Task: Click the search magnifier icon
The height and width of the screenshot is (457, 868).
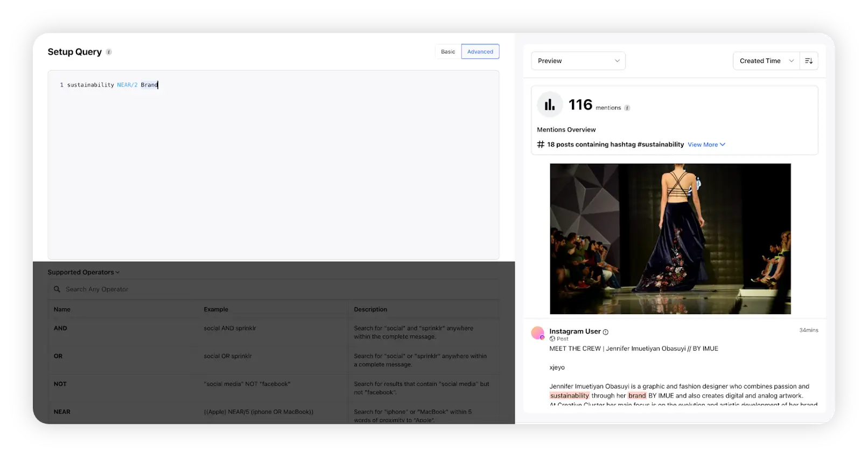Action: click(57, 289)
